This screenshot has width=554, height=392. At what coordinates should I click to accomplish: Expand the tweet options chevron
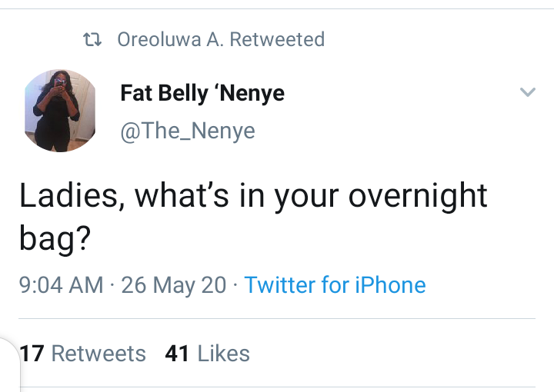coord(528,92)
